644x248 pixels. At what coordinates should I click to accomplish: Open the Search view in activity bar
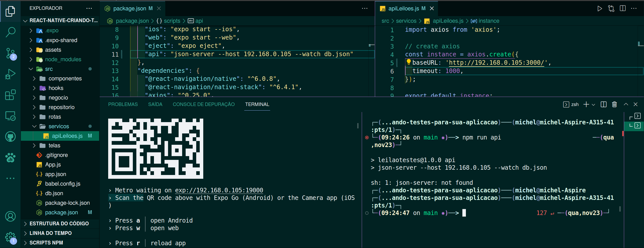pyautogui.click(x=10, y=32)
